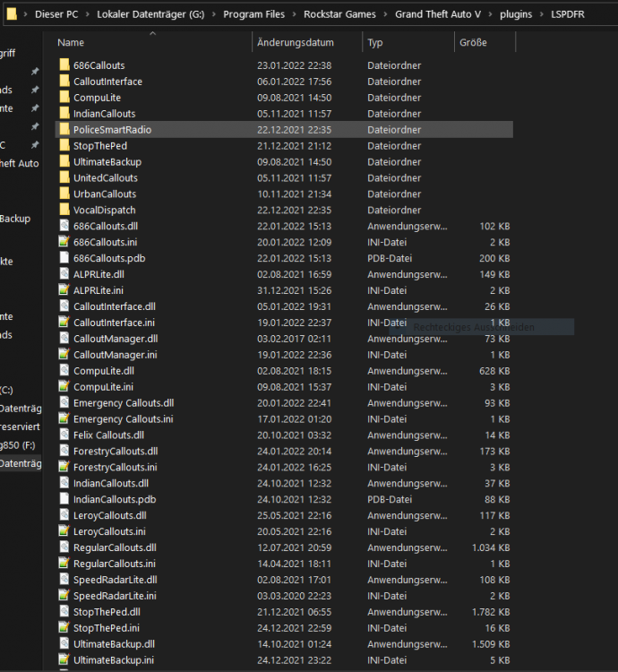Click the CalloutInterface folder icon

(64, 82)
